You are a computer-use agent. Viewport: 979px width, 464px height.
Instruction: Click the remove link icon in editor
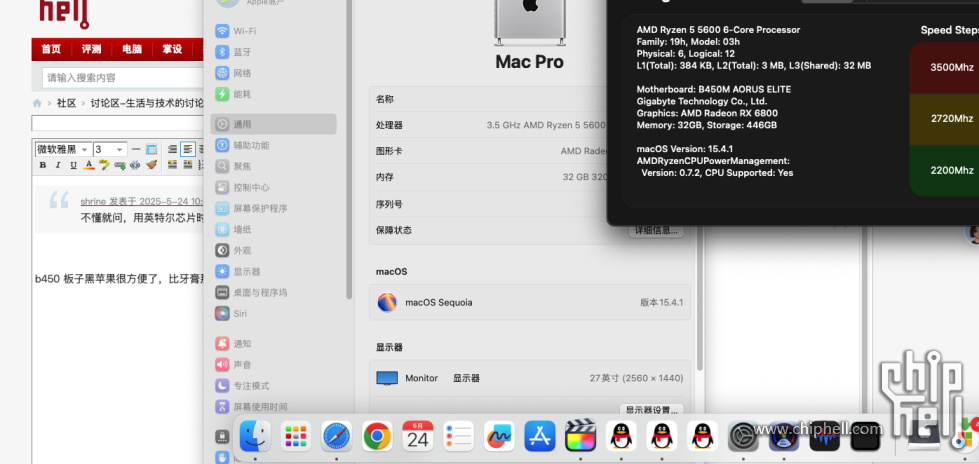[x=135, y=165]
